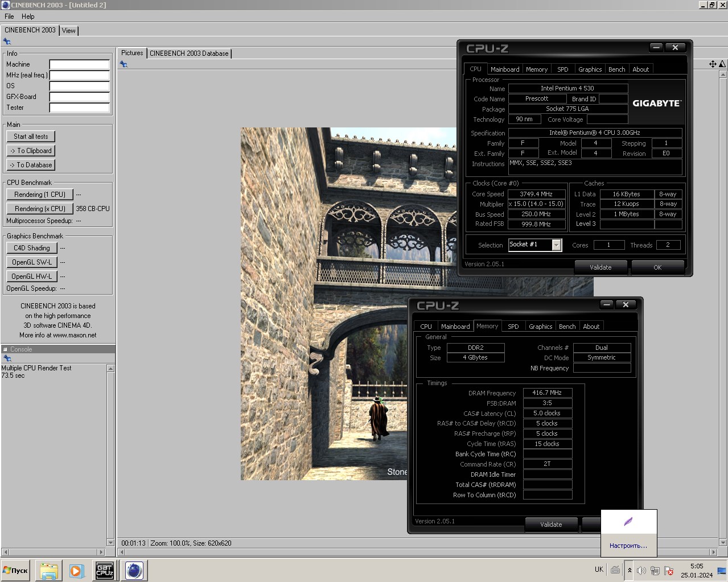Open SPD tab in upper CPU-Z window

[563, 69]
